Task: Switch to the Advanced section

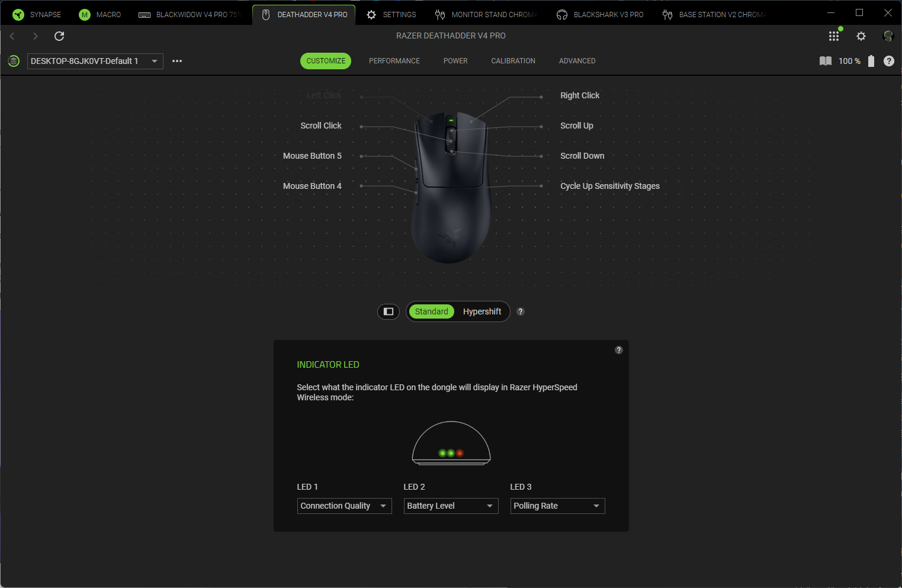Action: tap(577, 61)
